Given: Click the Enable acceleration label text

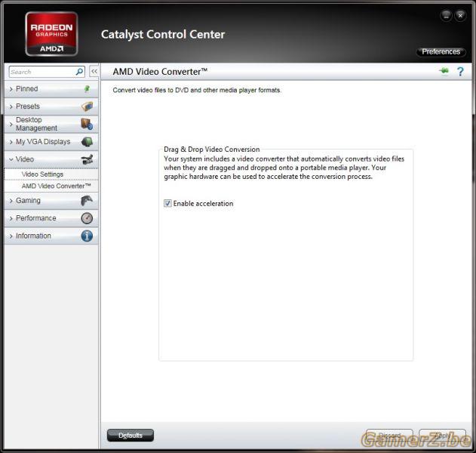Looking at the screenshot, I should click(203, 204).
